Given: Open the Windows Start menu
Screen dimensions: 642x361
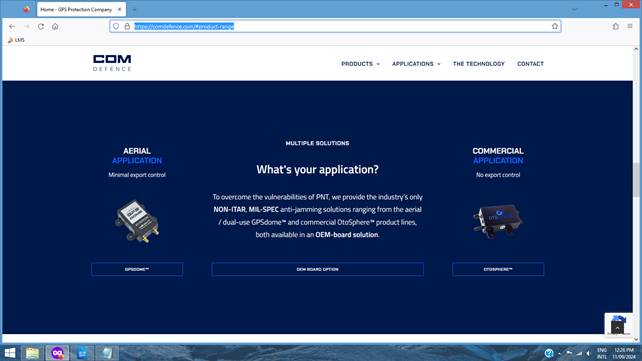Looking at the screenshot, I should click(10, 353).
